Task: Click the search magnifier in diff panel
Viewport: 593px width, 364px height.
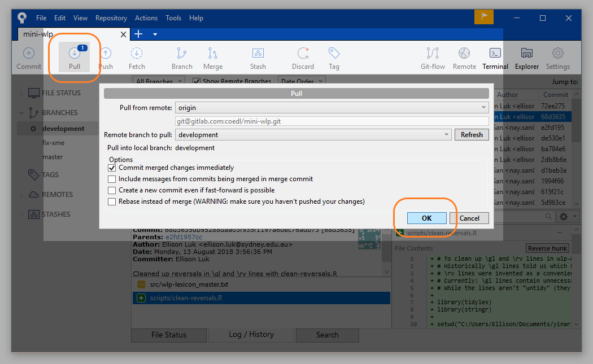Action: click(548, 217)
